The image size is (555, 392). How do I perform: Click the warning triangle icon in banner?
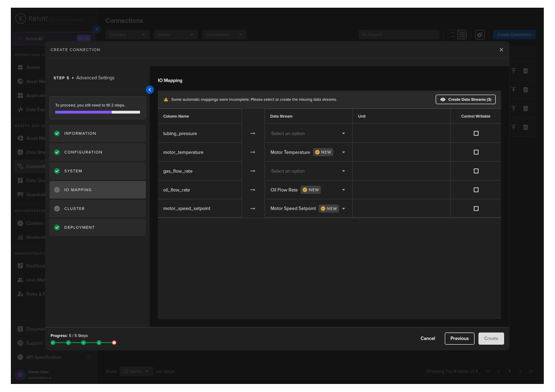click(x=166, y=100)
